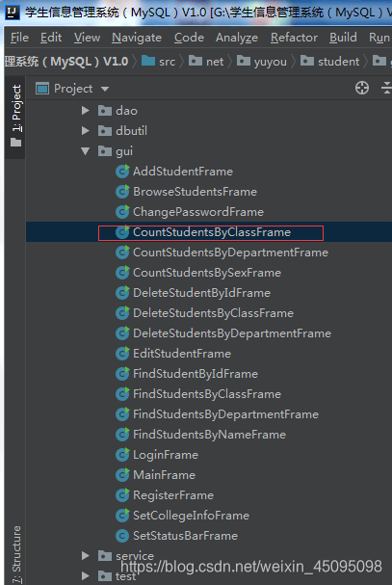The height and width of the screenshot is (585, 392).
Task: Open the Analyze menu
Action: [237, 38]
